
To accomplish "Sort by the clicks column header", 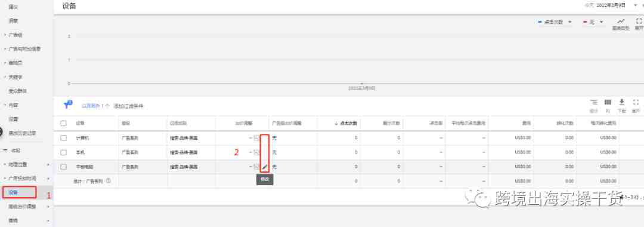I will pyautogui.click(x=346, y=123).
